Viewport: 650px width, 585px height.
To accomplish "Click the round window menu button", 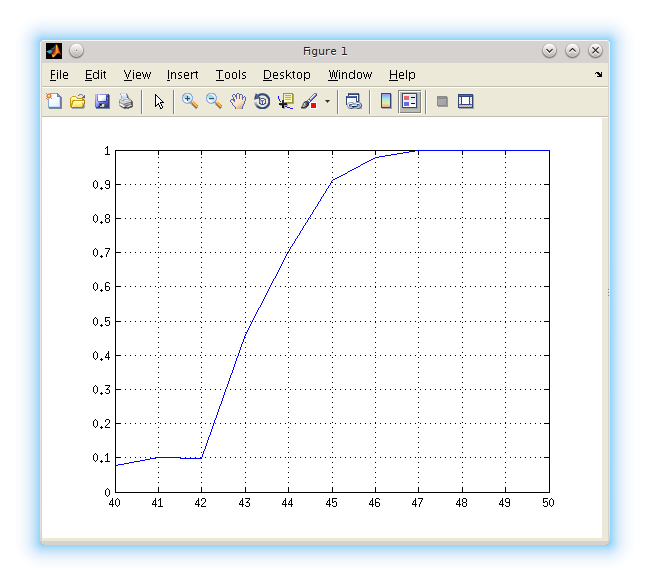I will point(76,51).
